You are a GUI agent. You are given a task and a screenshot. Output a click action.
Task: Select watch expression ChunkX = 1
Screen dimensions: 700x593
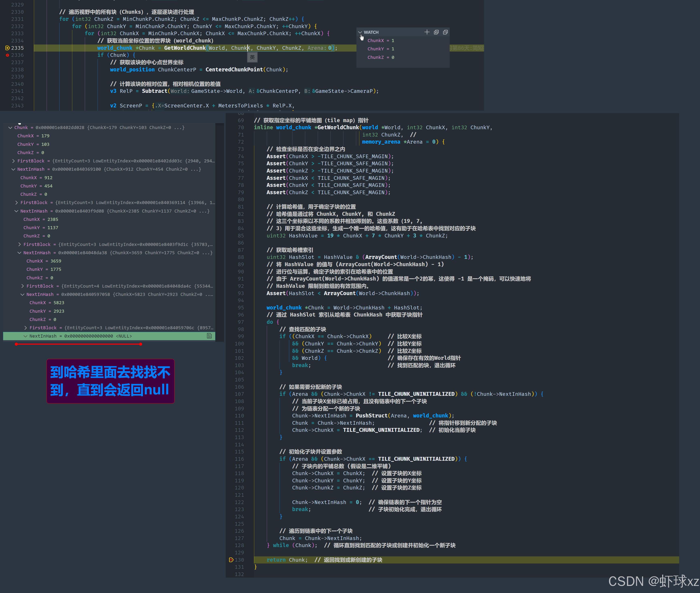[381, 41]
